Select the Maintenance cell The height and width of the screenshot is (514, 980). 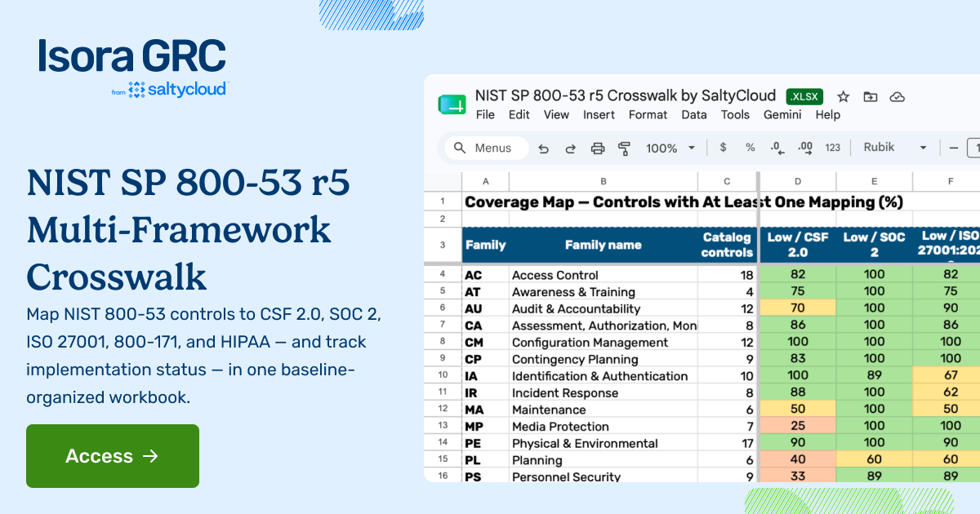pos(603,410)
